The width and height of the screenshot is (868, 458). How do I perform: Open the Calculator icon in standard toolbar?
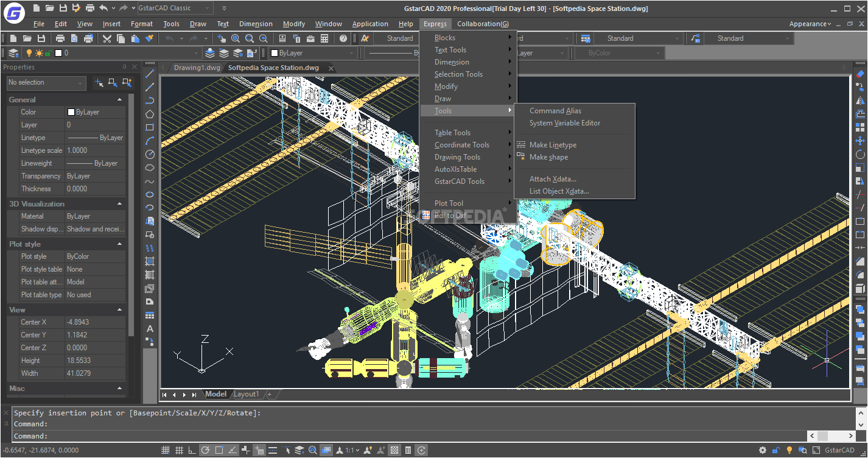(324, 38)
